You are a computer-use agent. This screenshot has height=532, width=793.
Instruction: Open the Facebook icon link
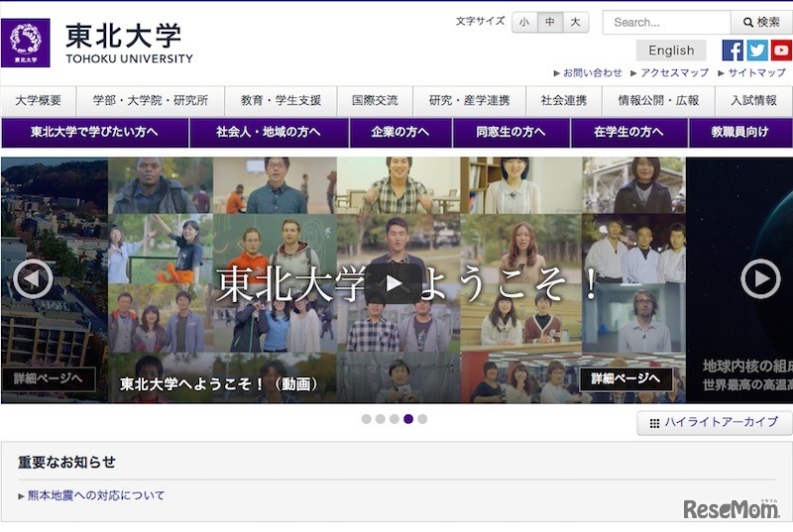pos(733,51)
